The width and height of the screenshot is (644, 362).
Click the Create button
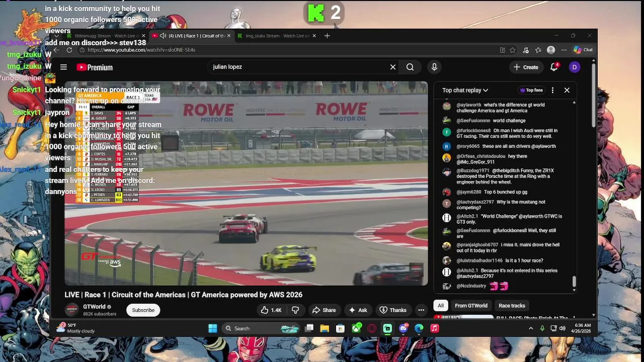[526, 67]
